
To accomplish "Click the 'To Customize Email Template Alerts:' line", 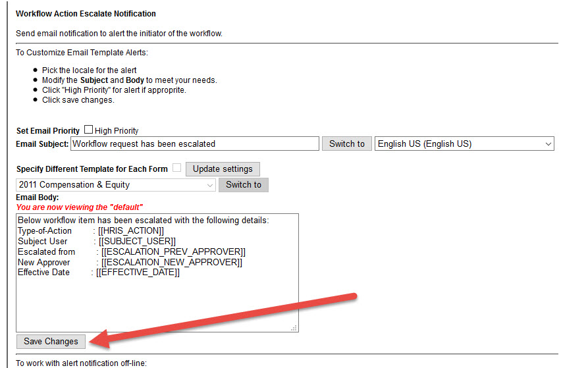I will tap(82, 53).
